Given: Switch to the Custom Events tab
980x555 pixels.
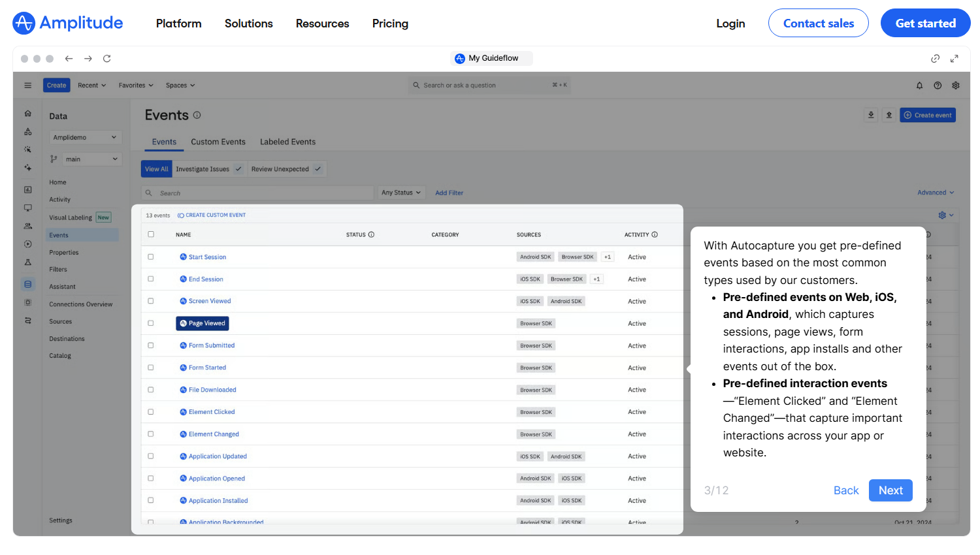Looking at the screenshot, I should pos(218,142).
